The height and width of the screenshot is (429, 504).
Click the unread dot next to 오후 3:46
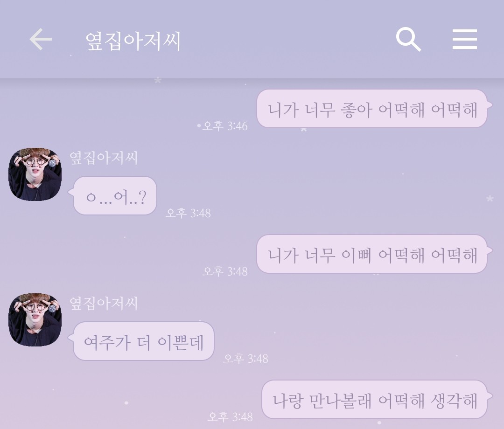(x=199, y=125)
